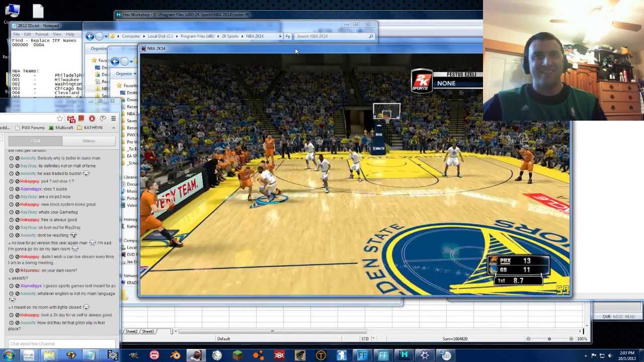Open NBA 2K14 game taskbar button
The height and width of the screenshot is (362, 644).
click(x=196, y=356)
